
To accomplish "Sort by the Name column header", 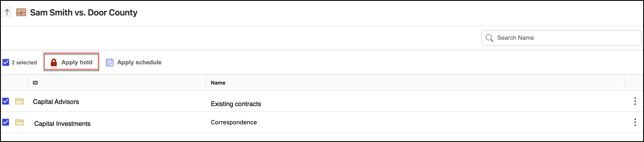I will pyautogui.click(x=218, y=83).
